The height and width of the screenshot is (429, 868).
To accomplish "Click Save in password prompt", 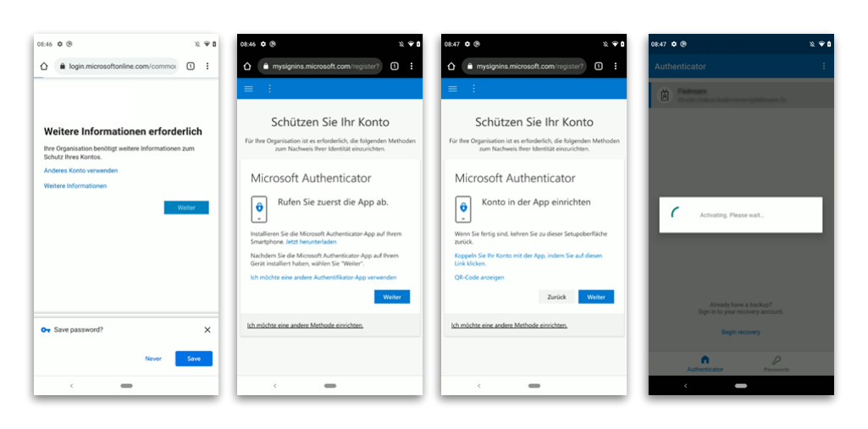I will 194,359.
